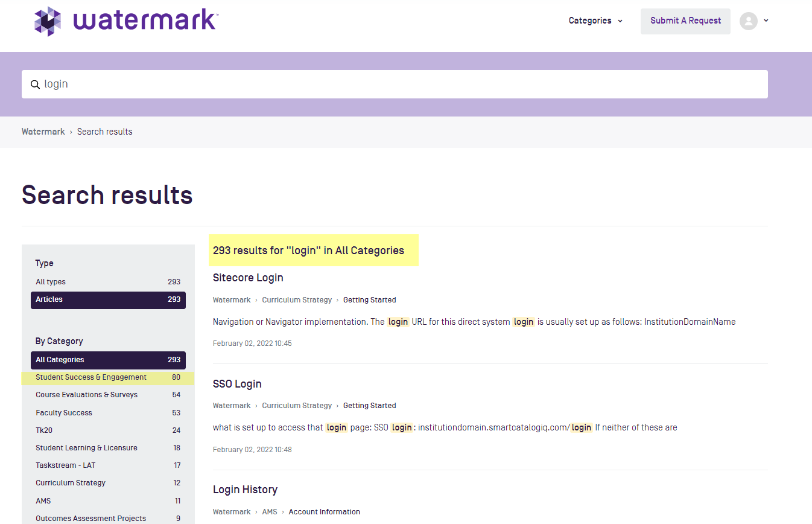Click the Watermark logo in the header
Viewport: 812px width, 524px height.
125,21
